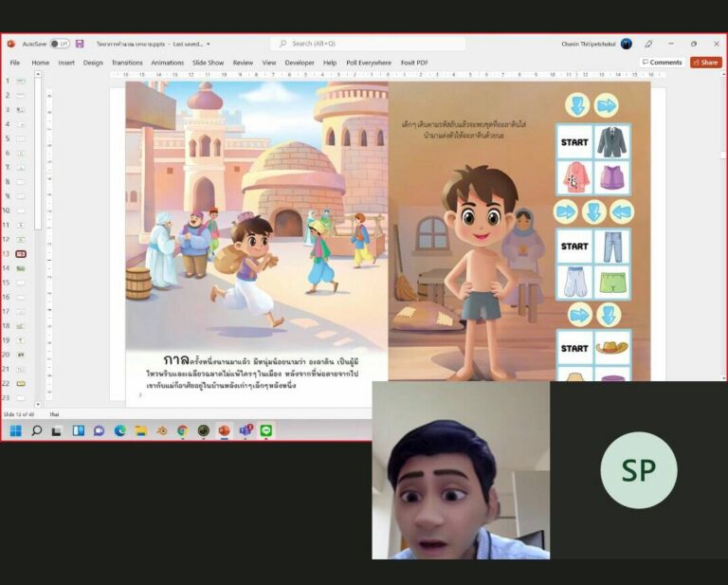Click the Search box in title bar
Screen dimensions: 728x585
pos(368,44)
